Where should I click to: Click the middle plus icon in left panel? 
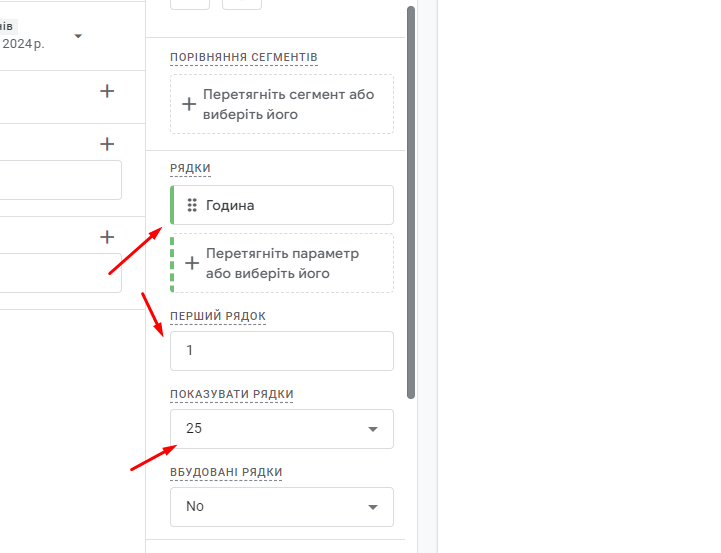coord(107,144)
